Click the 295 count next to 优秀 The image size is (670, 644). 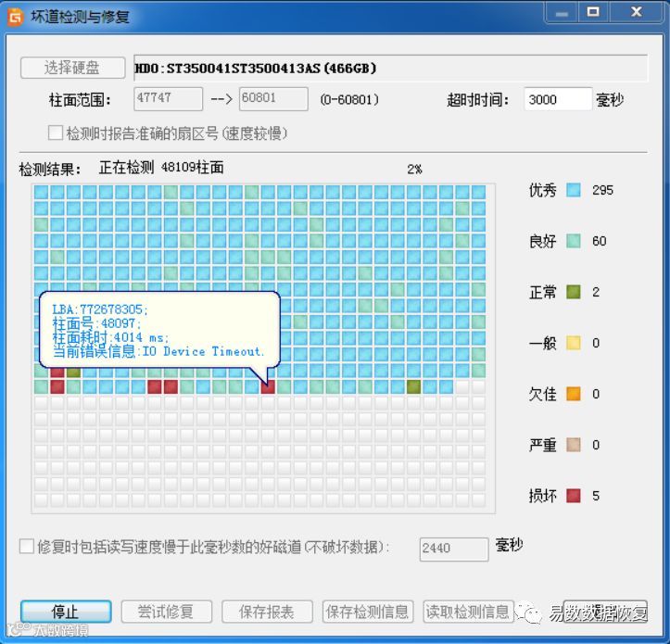602,190
